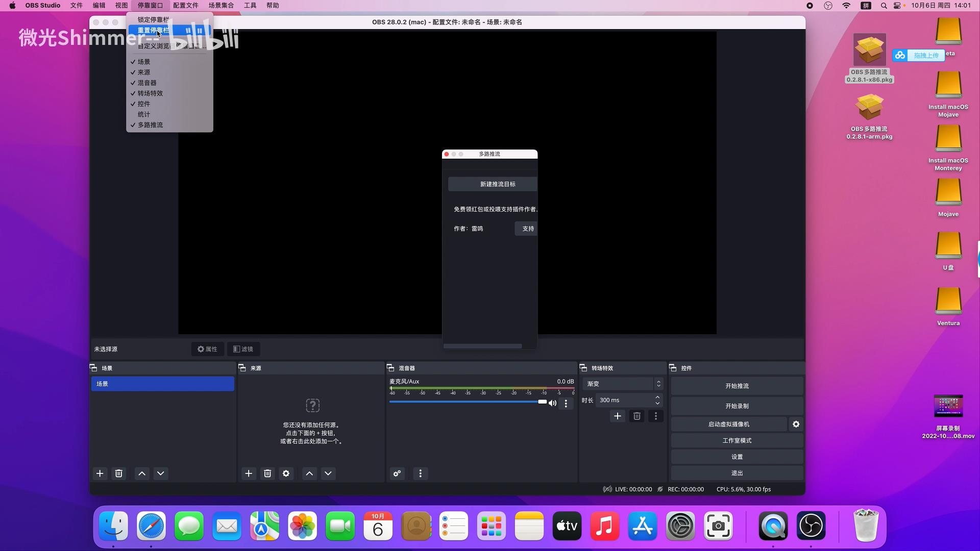Screen dimensions: 980x551
Task: Enable 工作室模式 button
Action: (x=737, y=441)
